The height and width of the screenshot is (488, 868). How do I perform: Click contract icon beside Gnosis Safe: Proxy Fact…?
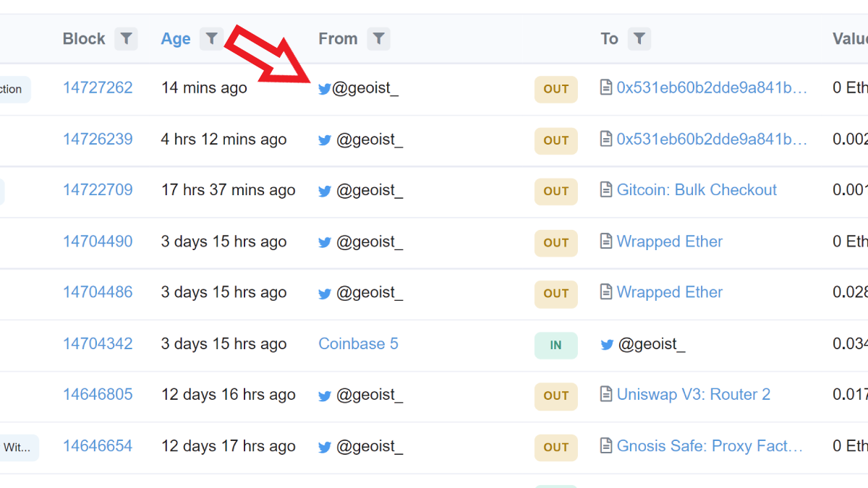click(x=606, y=446)
